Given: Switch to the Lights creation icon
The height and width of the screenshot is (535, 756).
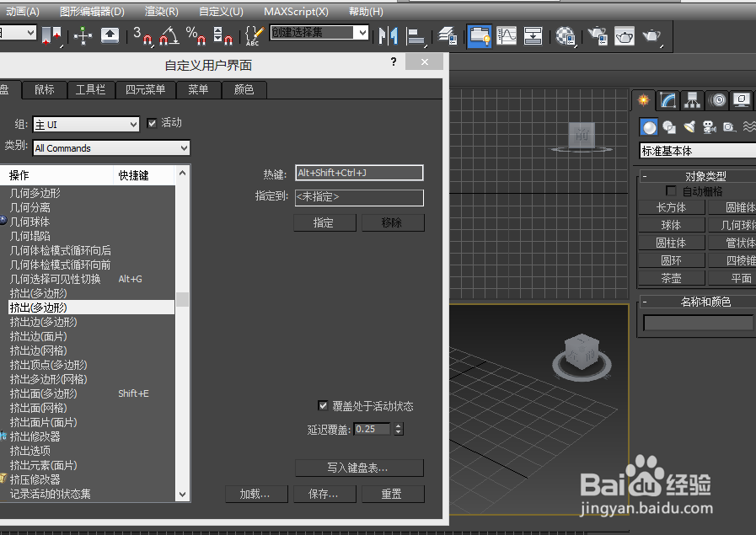Looking at the screenshot, I should (689, 127).
